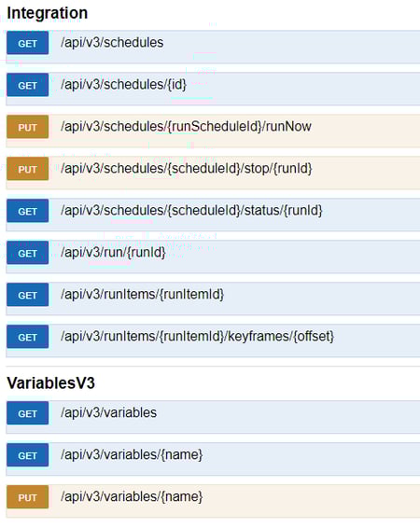Open the stop/{runId} PUT endpoint
Image resolution: width=420 pixels, height=528 pixels.
coord(213,173)
